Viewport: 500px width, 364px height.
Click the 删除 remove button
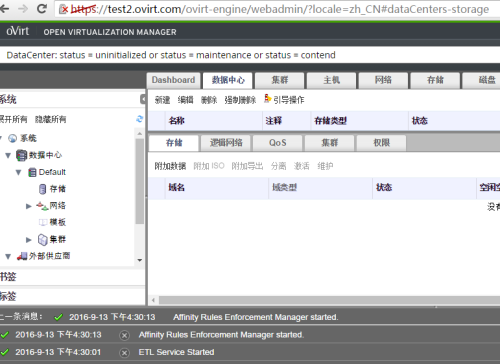click(x=209, y=100)
